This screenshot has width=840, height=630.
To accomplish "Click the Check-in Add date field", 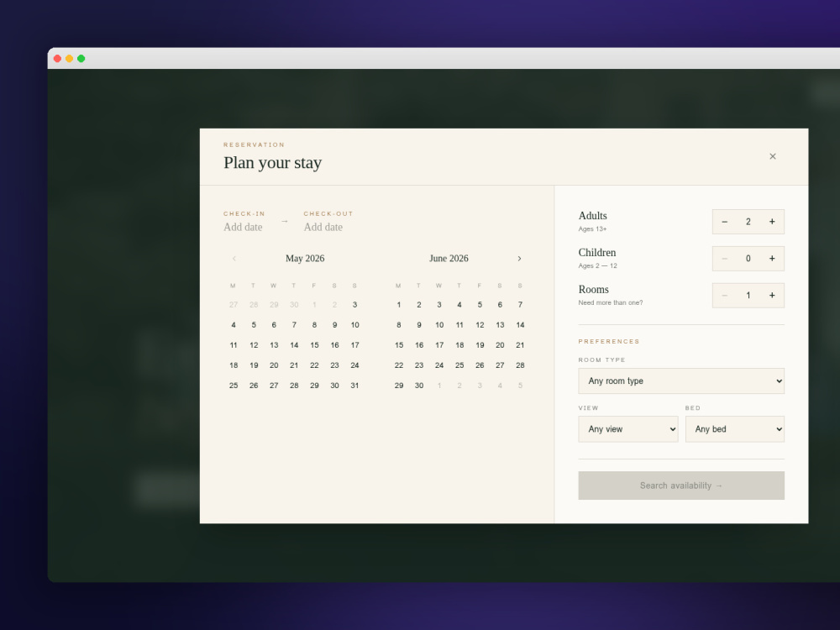I will tap(244, 222).
